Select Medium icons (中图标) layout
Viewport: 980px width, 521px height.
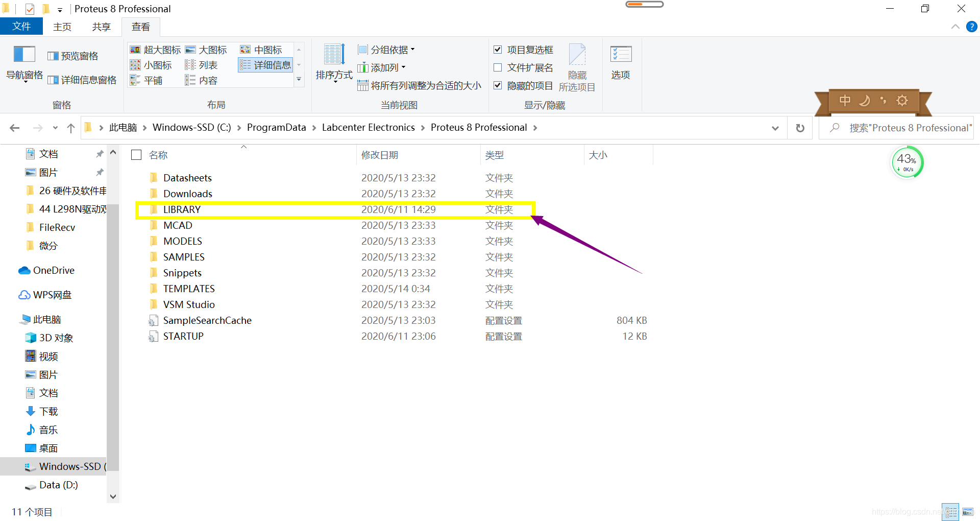pyautogui.click(x=261, y=50)
